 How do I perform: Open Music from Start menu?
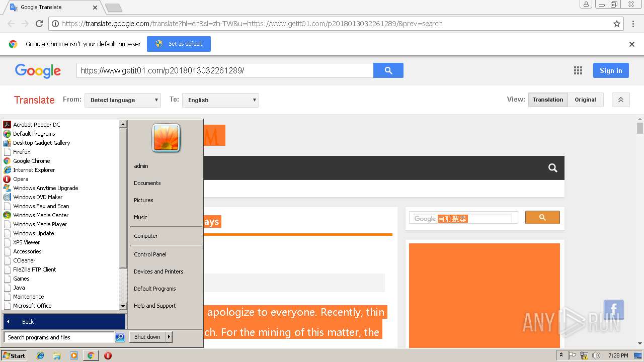(140, 217)
